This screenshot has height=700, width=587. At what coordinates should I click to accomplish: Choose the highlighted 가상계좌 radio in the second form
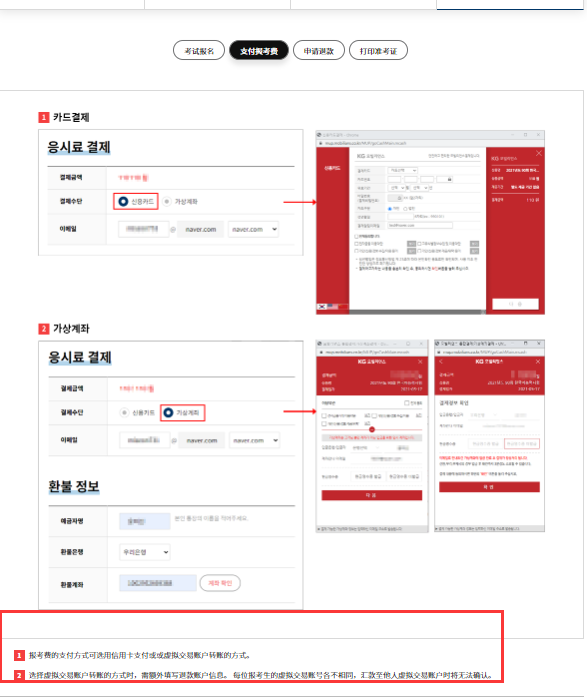click(x=168, y=412)
